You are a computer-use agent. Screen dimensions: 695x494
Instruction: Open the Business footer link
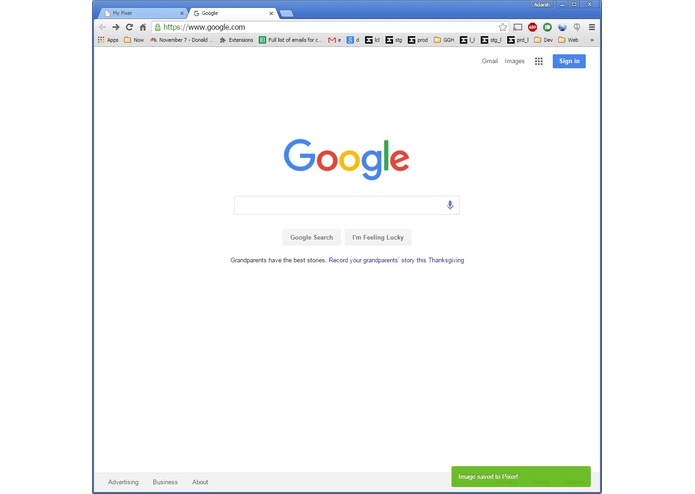165,482
